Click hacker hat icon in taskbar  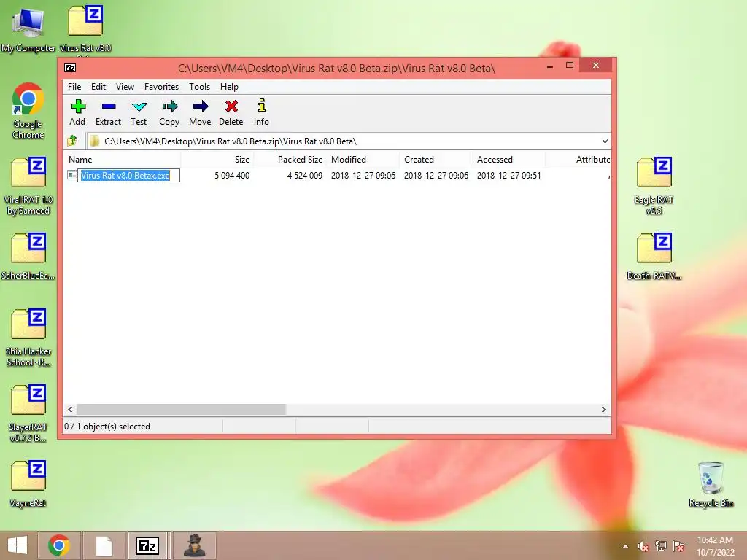click(x=194, y=545)
